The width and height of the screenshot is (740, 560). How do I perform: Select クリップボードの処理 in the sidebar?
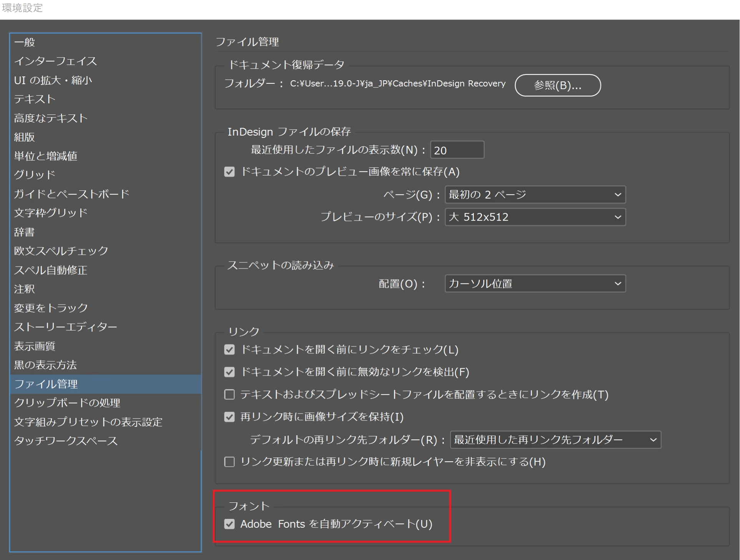click(x=67, y=403)
